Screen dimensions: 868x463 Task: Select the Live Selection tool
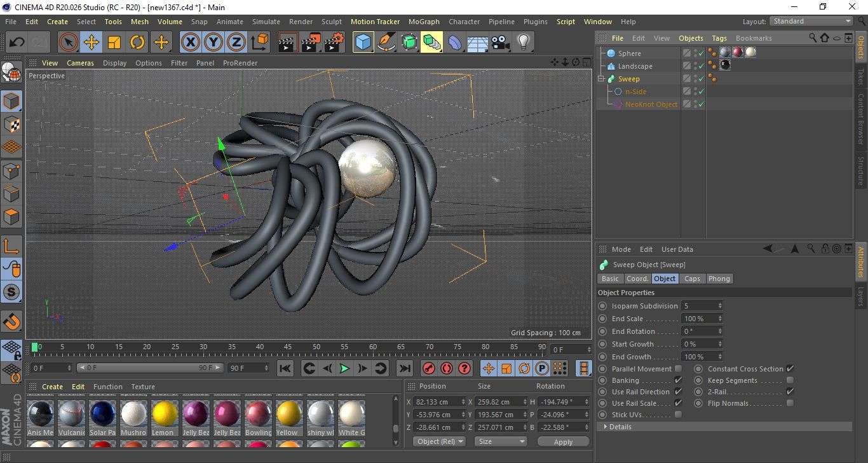(x=69, y=43)
